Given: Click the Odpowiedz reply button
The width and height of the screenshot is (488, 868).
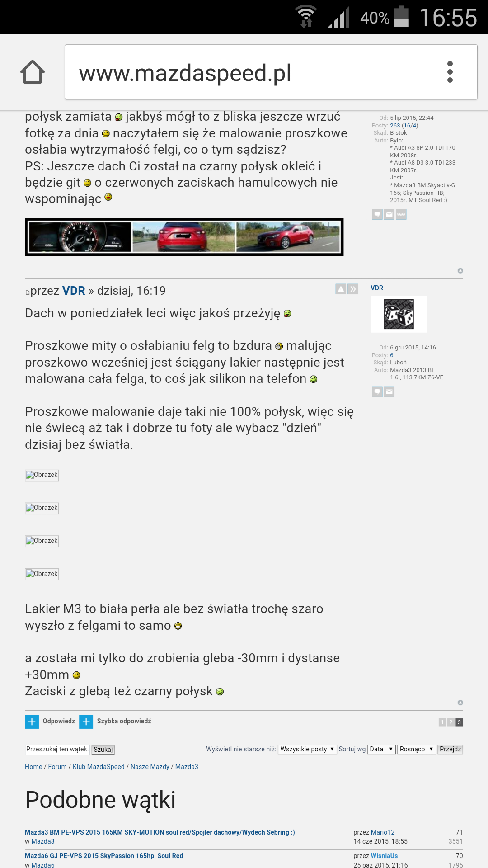Looking at the screenshot, I should pyautogui.click(x=50, y=722).
